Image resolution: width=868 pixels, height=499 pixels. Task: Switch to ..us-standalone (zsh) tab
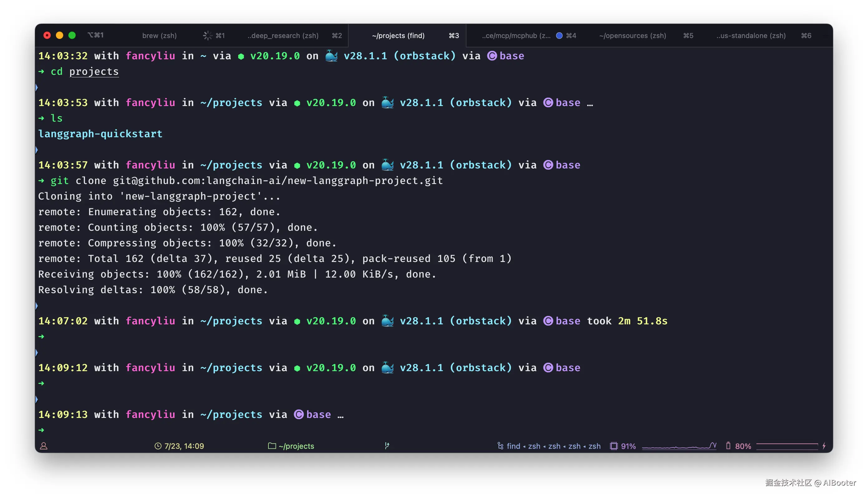[x=751, y=36]
